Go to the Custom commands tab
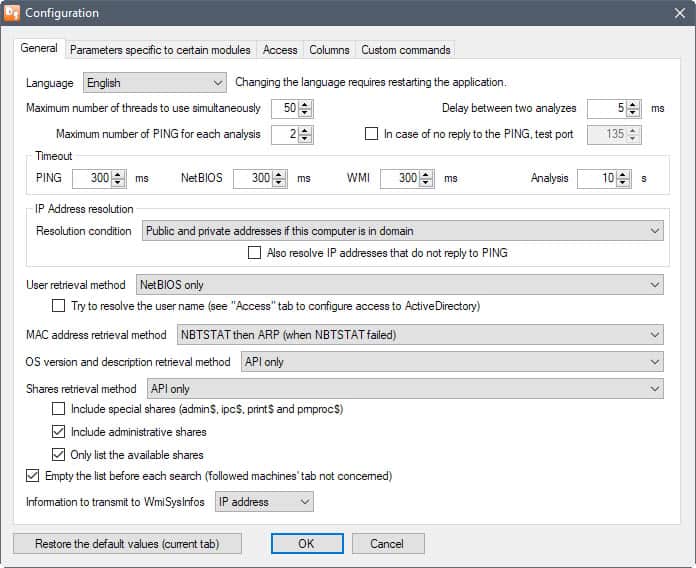 pyautogui.click(x=406, y=50)
